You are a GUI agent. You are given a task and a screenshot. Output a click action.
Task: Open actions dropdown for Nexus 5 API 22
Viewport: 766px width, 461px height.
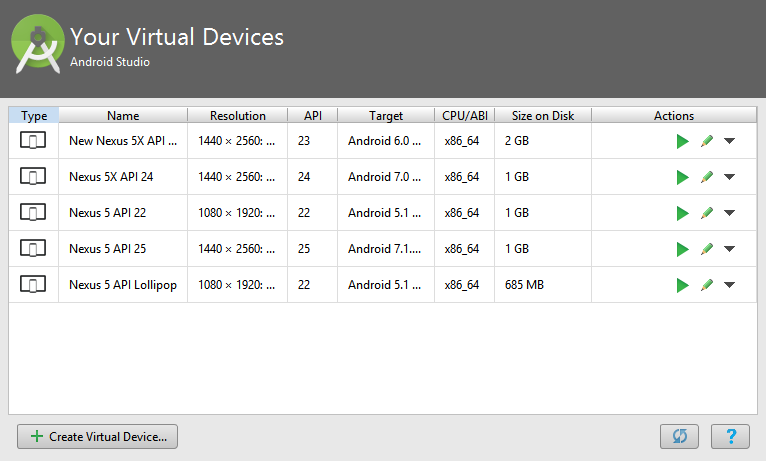click(x=729, y=213)
